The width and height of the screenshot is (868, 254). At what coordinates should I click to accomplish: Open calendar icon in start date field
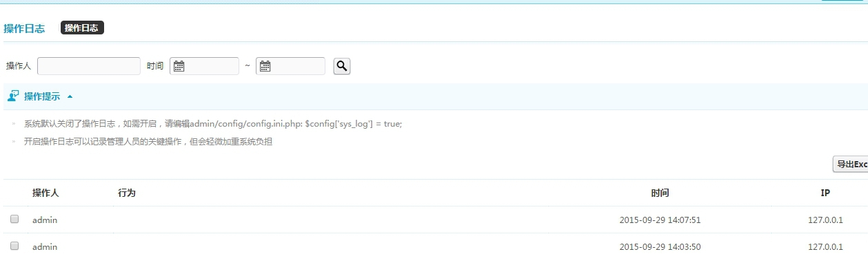point(179,66)
